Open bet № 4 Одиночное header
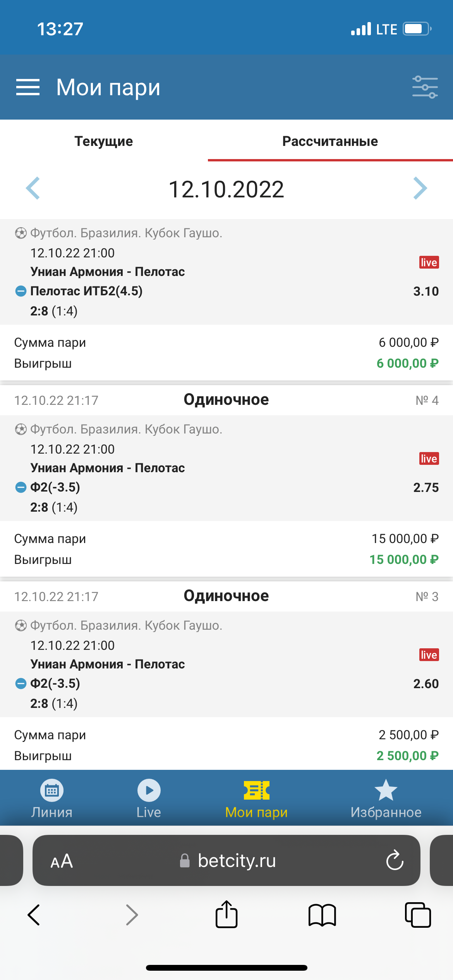The height and width of the screenshot is (980, 453). coord(226,400)
